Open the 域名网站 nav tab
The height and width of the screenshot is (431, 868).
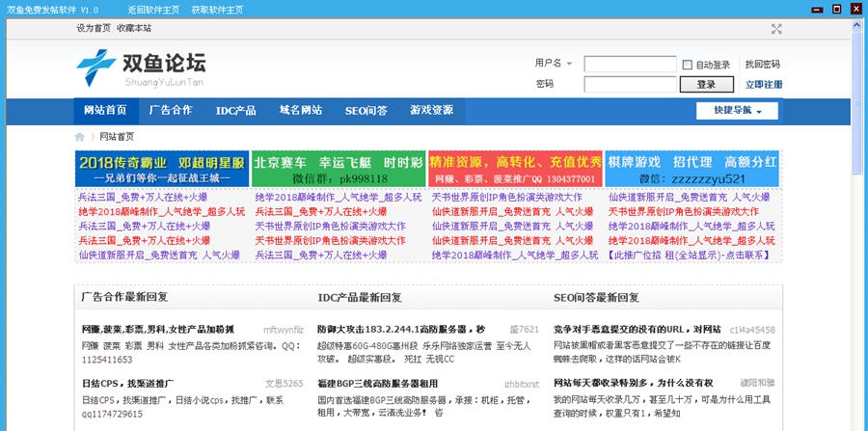[x=301, y=110]
